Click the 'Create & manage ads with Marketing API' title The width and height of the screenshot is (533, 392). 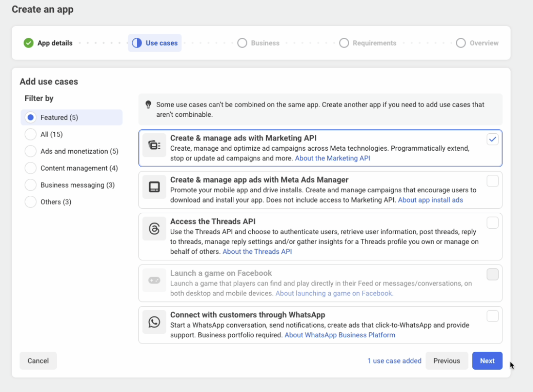point(243,138)
